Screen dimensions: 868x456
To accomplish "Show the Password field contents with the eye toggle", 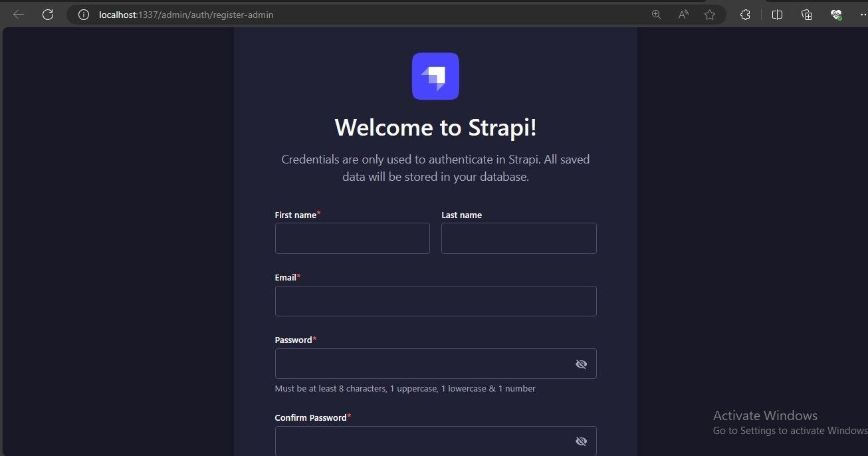I will (x=581, y=364).
